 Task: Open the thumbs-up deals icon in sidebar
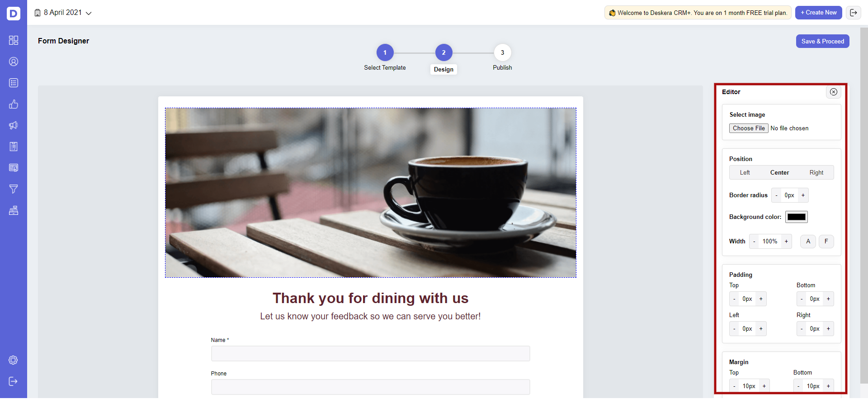[x=14, y=104]
